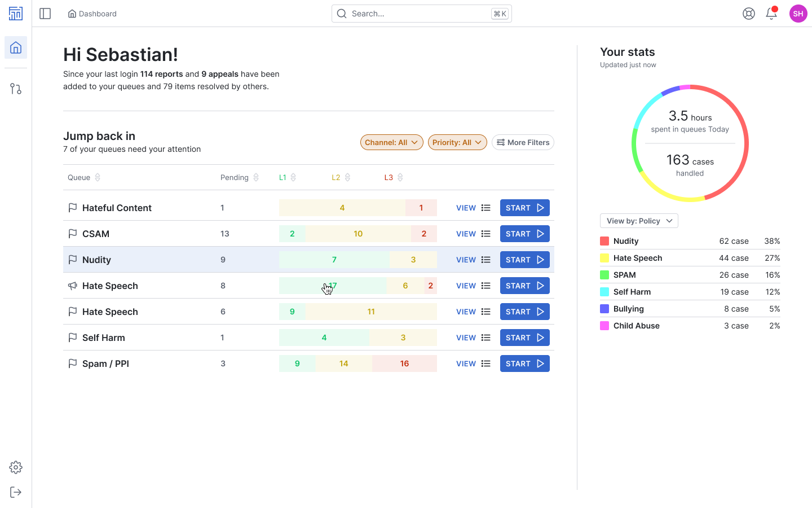Click the app logo at top left
This screenshot has width=812, height=508.
coord(15,13)
